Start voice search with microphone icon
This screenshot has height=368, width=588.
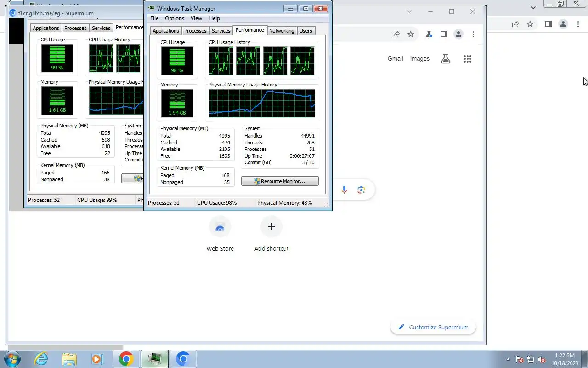pos(344,190)
